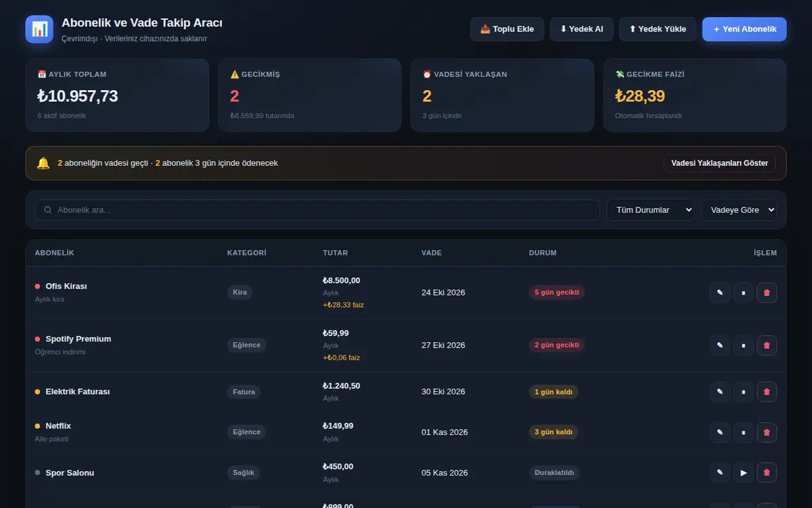
Task: Click the Toplu Ekle button
Action: pyautogui.click(x=507, y=29)
